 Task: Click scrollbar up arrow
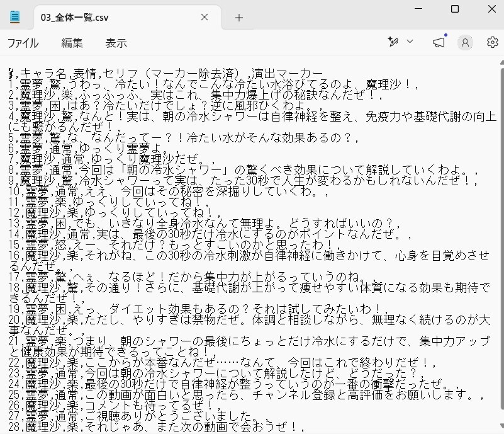pos(501,62)
